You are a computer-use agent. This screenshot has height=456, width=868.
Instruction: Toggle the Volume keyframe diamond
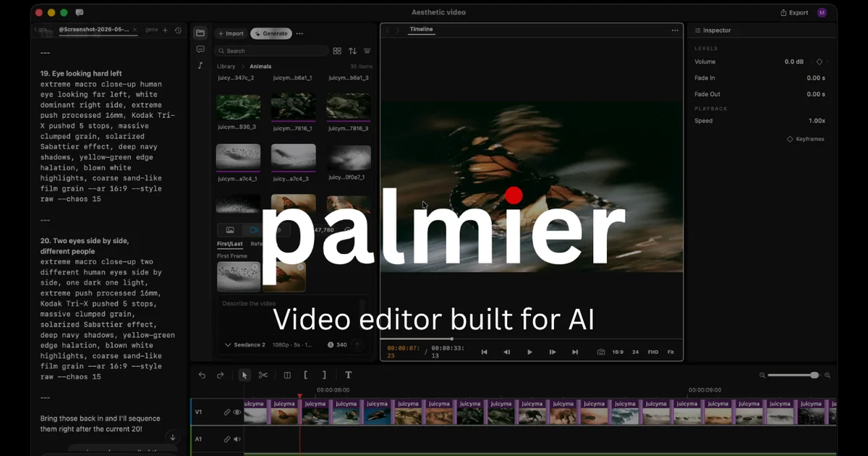(819, 62)
